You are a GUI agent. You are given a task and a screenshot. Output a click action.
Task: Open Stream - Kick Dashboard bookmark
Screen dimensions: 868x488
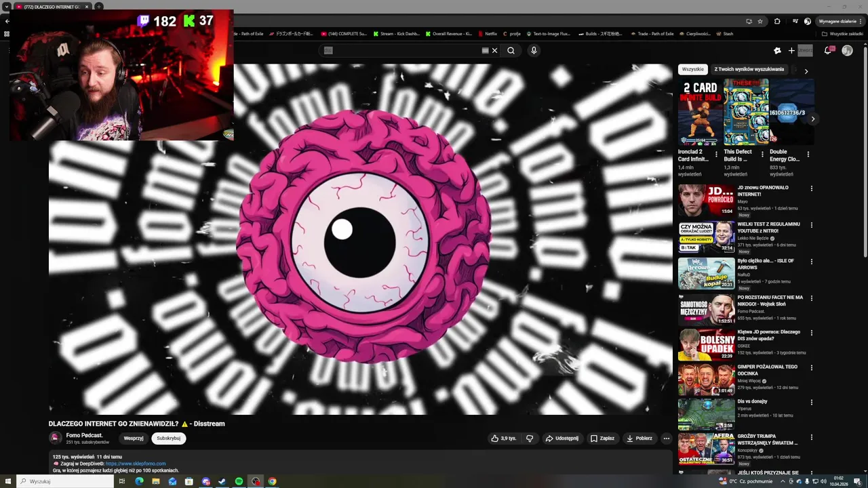point(397,33)
